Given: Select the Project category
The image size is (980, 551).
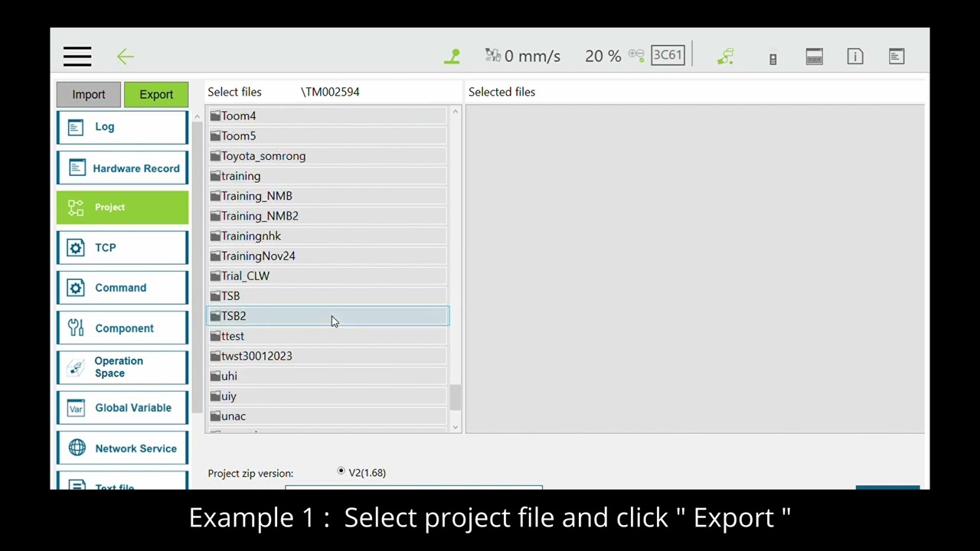Looking at the screenshot, I should (122, 207).
